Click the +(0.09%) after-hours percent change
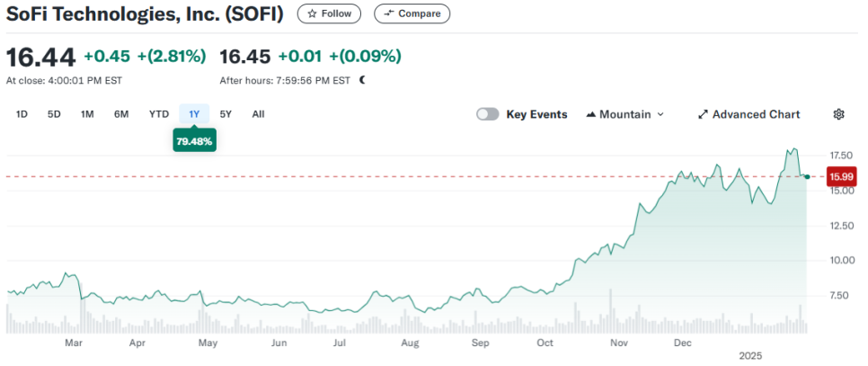The width and height of the screenshot is (868, 366). tap(366, 56)
